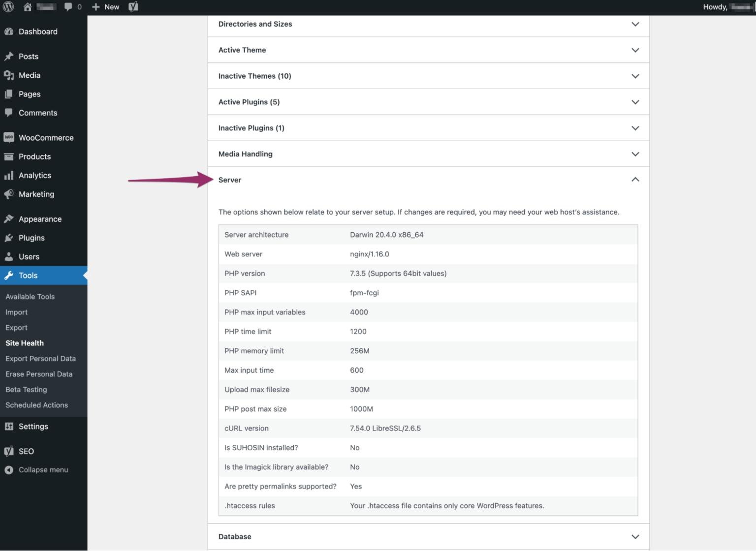Open the New content menu
756x551 pixels.
click(106, 7)
